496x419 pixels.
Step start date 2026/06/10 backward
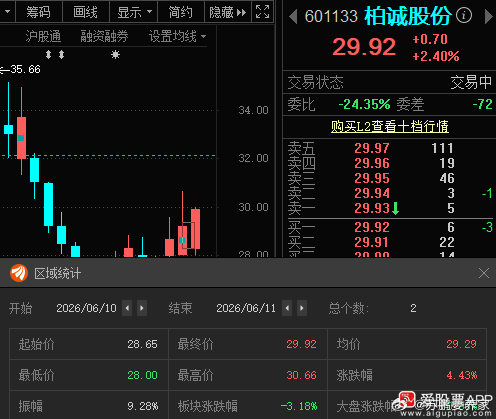[x=127, y=308]
